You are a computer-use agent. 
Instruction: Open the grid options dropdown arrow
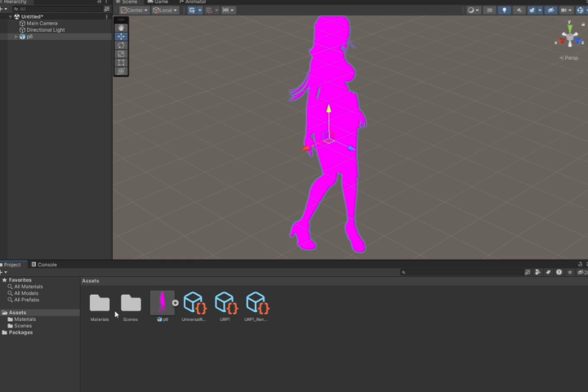[x=199, y=10]
